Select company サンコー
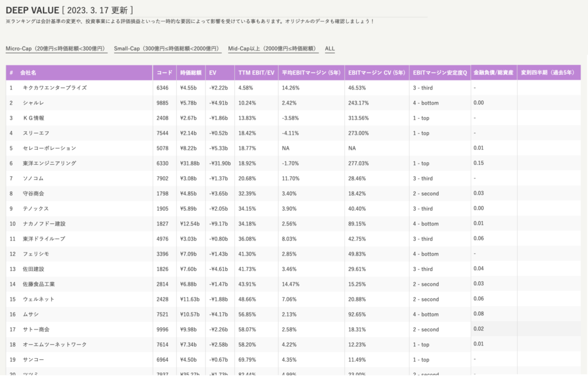The height and width of the screenshot is (380, 588). (33, 360)
